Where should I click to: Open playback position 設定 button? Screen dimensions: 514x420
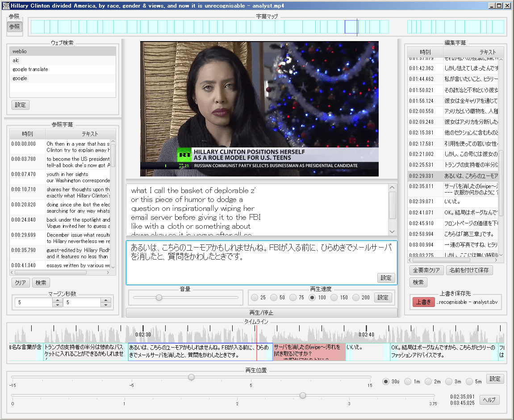click(495, 379)
